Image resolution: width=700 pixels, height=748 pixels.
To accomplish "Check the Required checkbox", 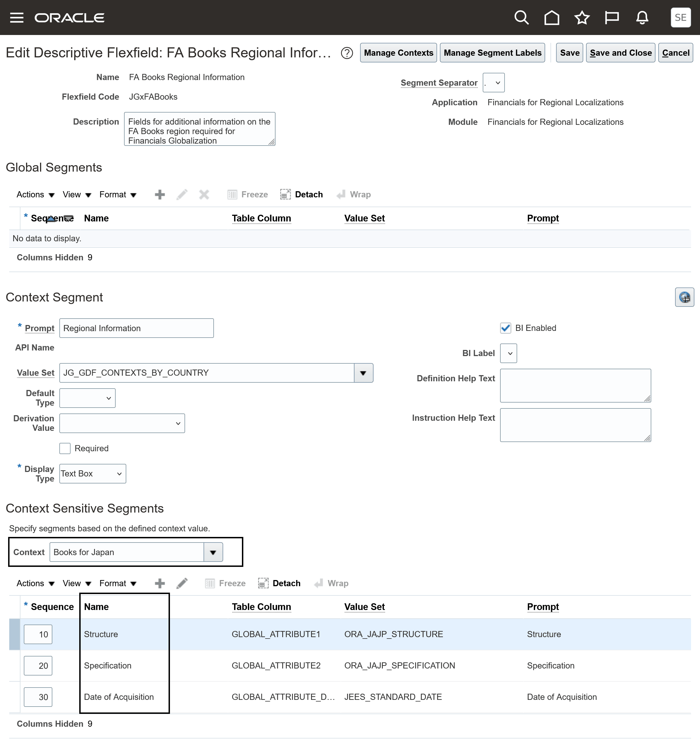I will click(x=65, y=448).
